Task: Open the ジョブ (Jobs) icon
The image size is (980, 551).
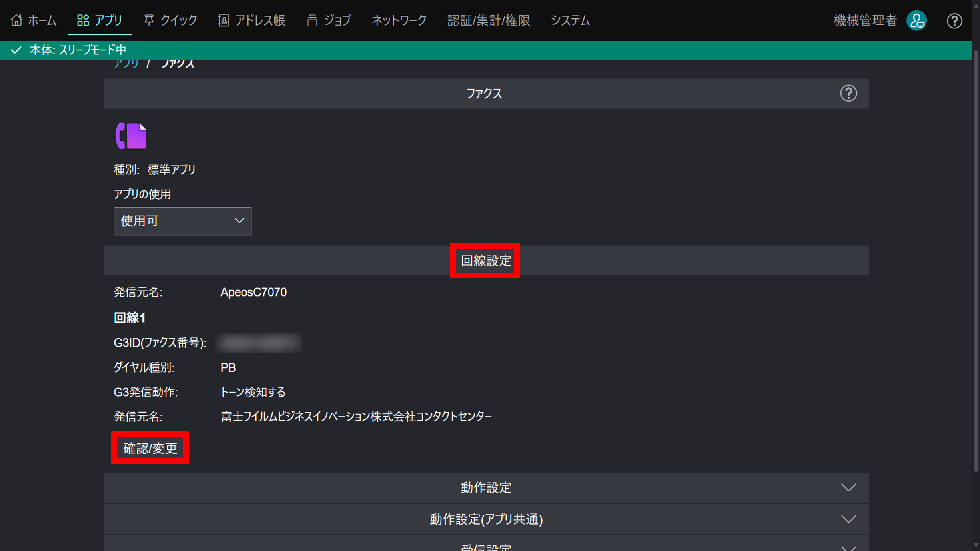Action: pyautogui.click(x=313, y=20)
